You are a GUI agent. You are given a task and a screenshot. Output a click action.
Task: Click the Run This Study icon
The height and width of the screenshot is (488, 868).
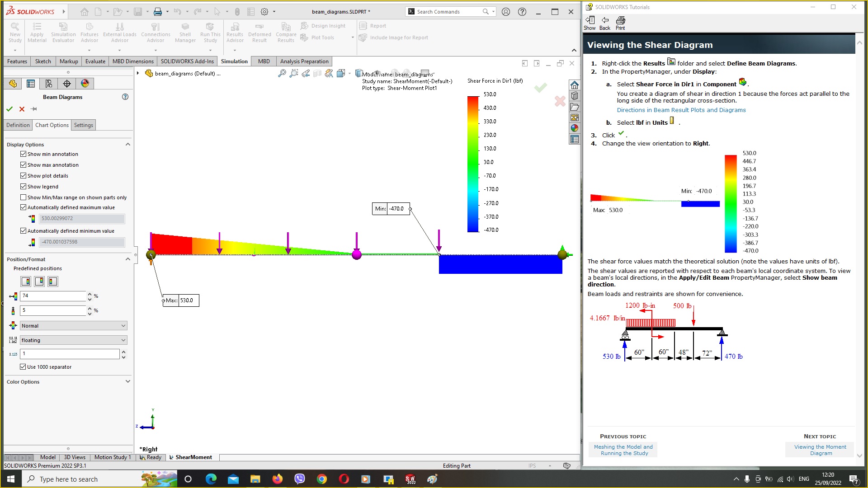210,33
